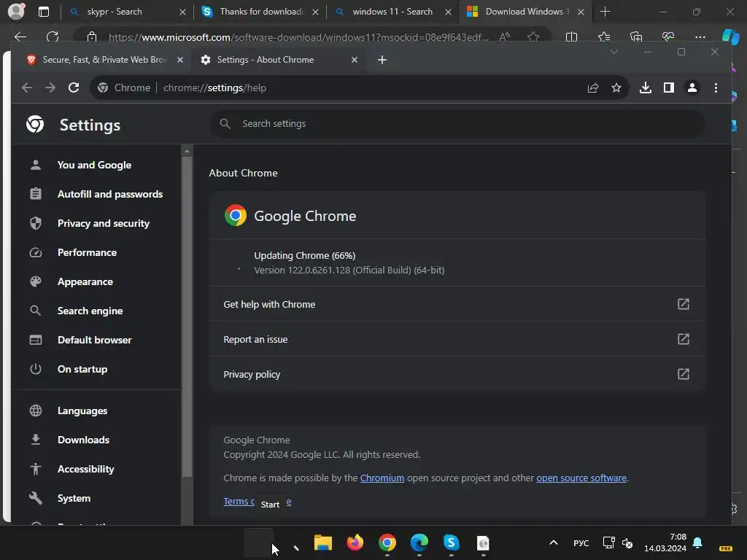The height and width of the screenshot is (560, 747).
Task: Click the settings sidebar scrollbar
Action: (187, 316)
